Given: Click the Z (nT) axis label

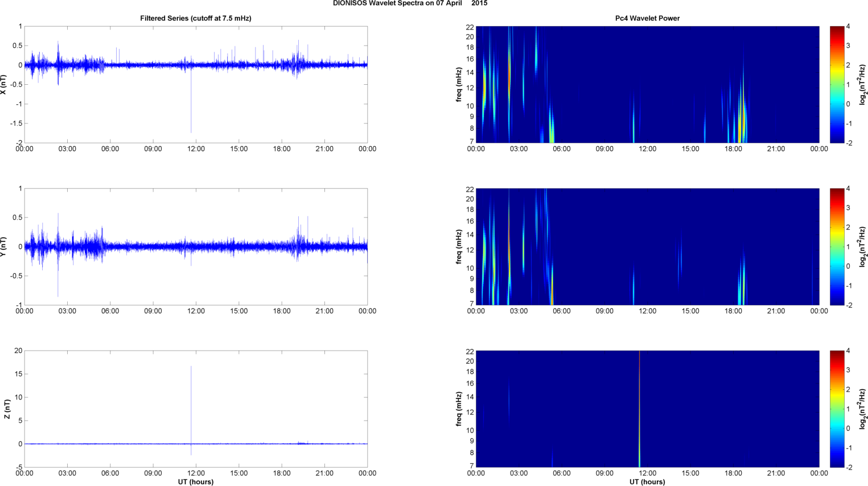Looking at the screenshot, I should (7, 409).
